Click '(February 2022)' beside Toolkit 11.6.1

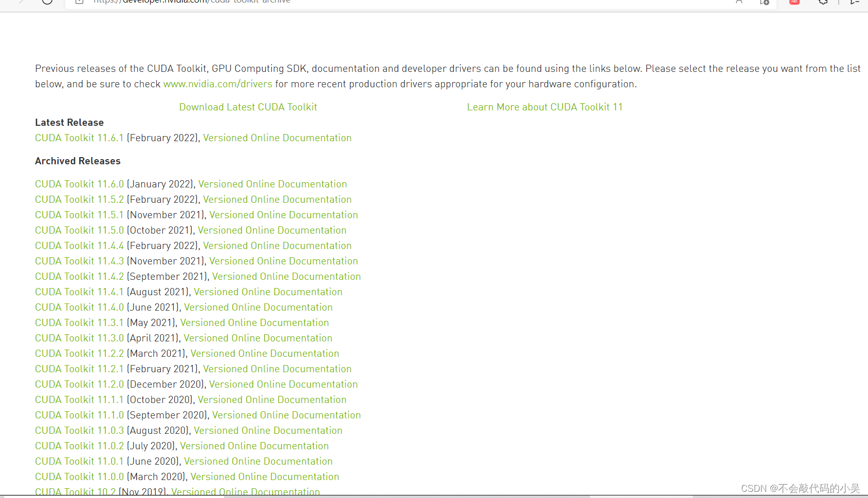(x=162, y=138)
